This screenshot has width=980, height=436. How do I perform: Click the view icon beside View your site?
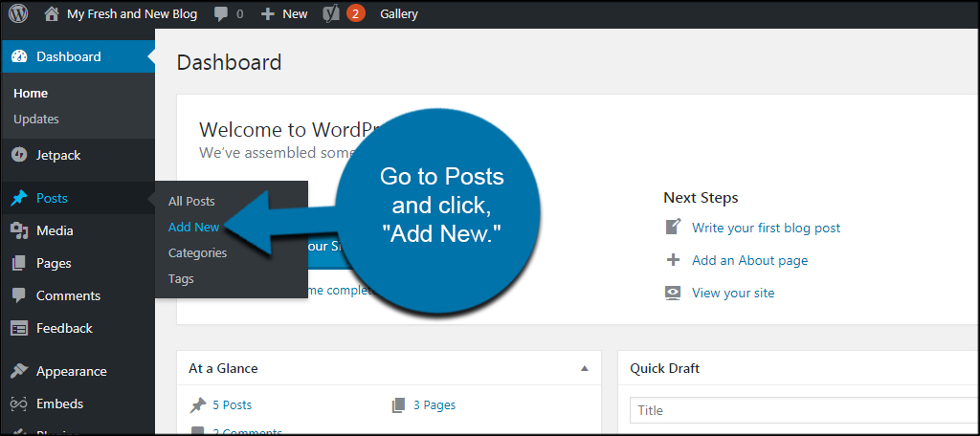tap(673, 293)
